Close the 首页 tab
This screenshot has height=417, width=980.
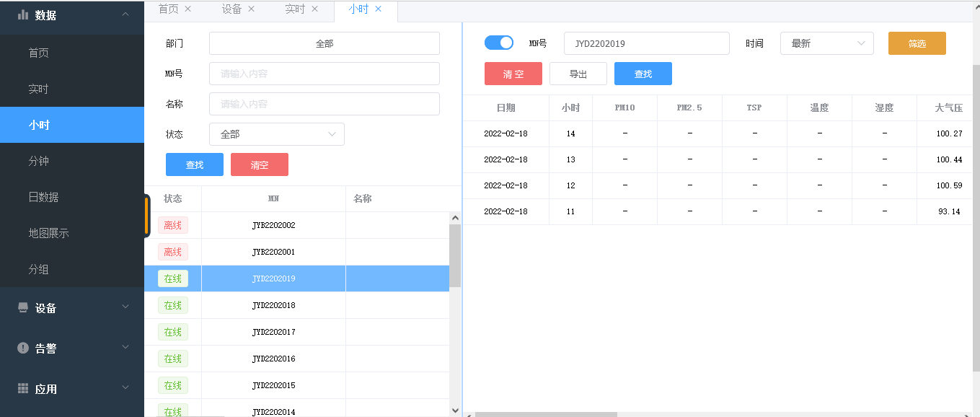click(x=188, y=9)
